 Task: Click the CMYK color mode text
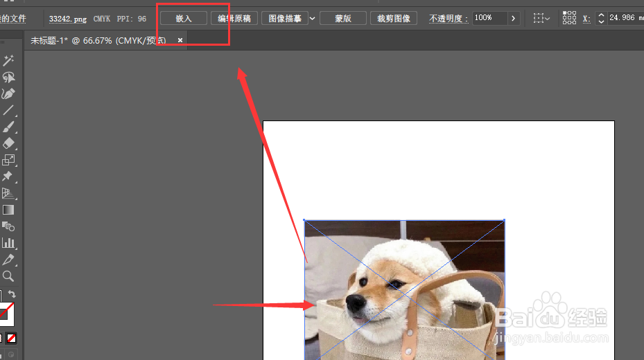tap(102, 19)
